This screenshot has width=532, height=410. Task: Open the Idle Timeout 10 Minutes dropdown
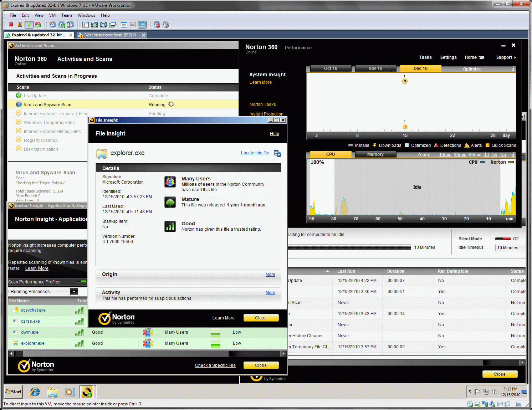click(x=510, y=248)
